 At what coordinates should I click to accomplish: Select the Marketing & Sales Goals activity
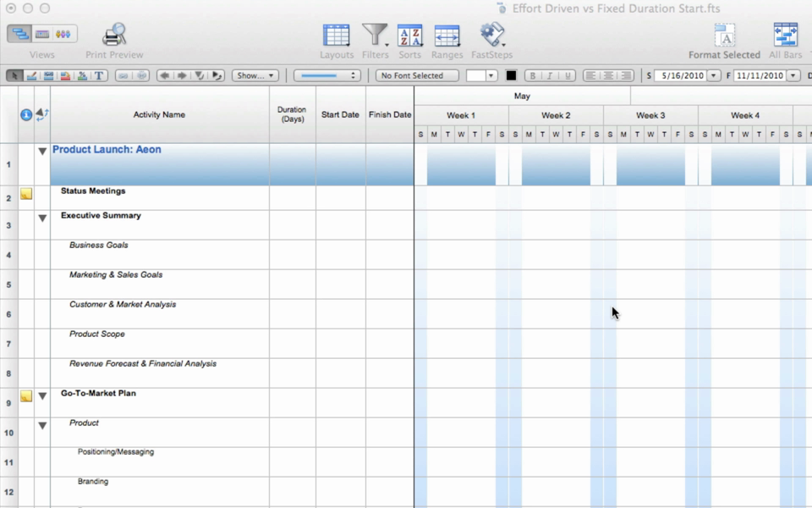pos(116,274)
